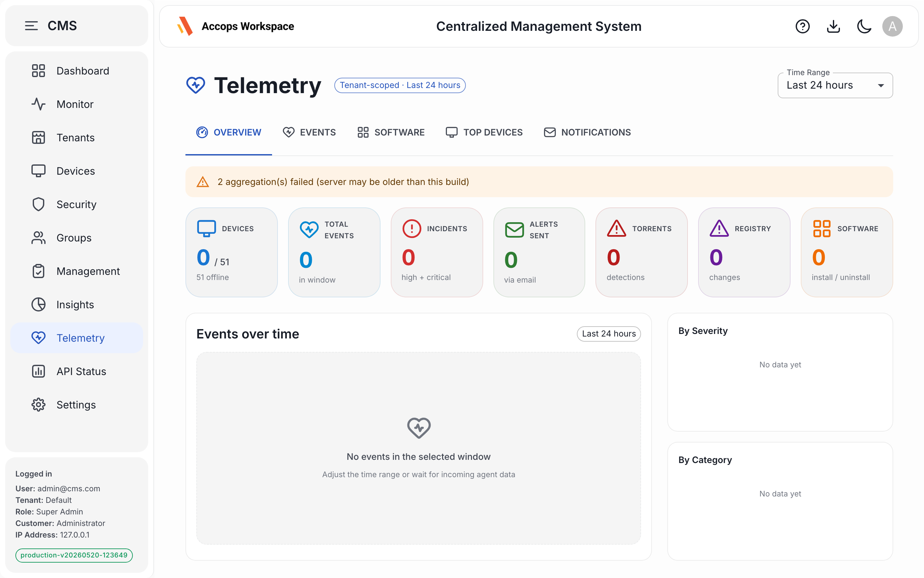Click the Groups people icon
The image size is (924, 578).
[x=38, y=238]
